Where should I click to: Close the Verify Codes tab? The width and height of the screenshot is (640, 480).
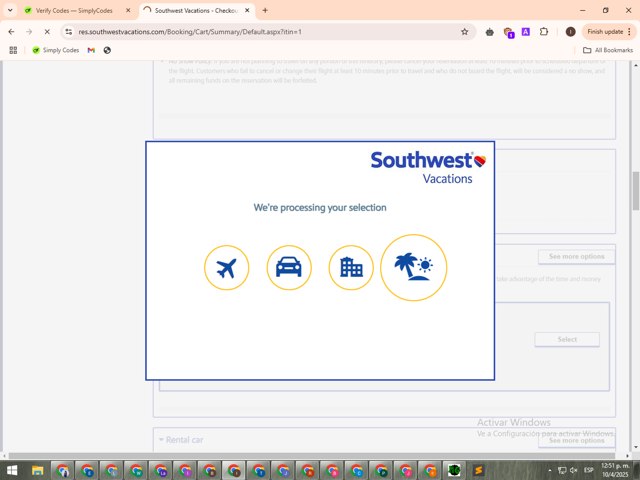128,11
